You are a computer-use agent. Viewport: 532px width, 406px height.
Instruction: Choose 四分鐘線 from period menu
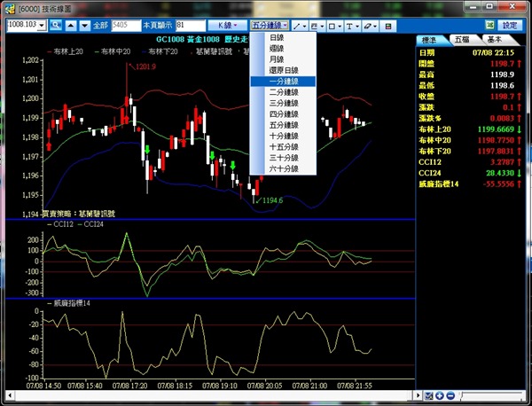pyautogui.click(x=283, y=114)
